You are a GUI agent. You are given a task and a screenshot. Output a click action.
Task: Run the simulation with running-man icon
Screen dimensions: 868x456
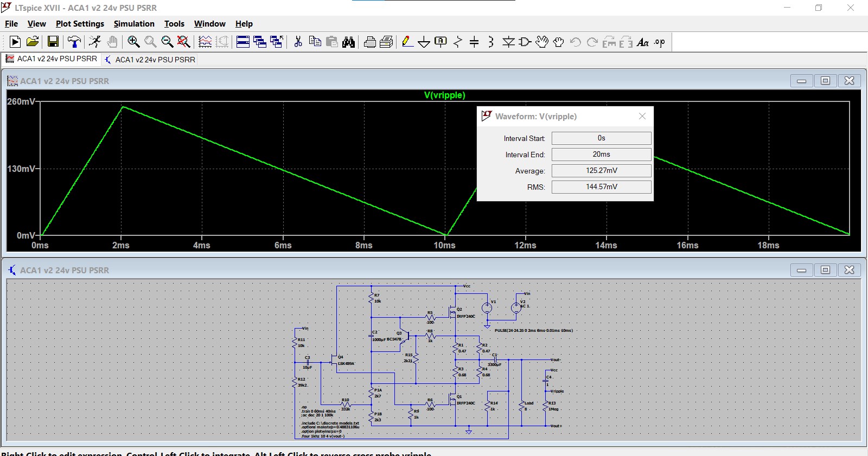[x=95, y=42]
